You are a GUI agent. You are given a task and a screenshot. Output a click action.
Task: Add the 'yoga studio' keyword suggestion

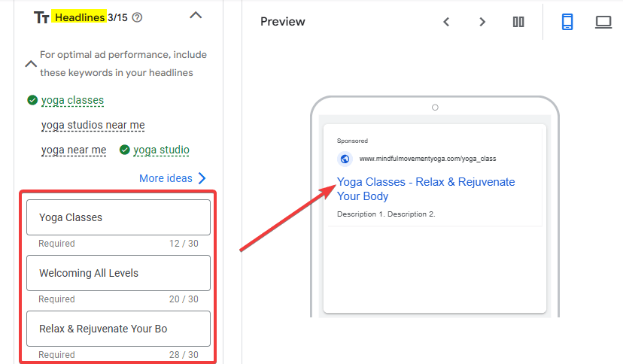pyautogui.click(x=161, y=150)
